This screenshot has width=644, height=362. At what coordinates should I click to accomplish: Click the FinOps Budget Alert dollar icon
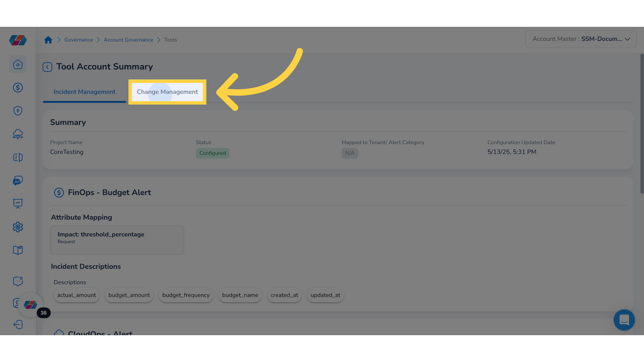[x=59, y=192]
